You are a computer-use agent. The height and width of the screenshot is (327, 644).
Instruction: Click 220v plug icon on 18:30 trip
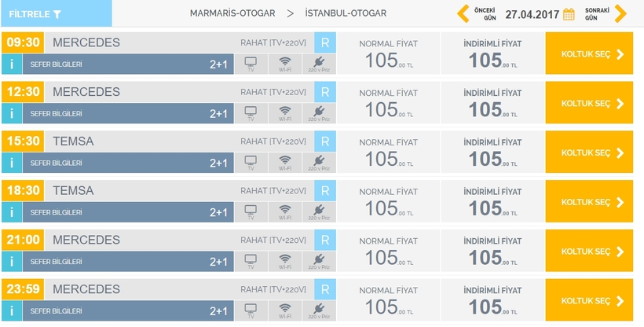tap(319, 211)
